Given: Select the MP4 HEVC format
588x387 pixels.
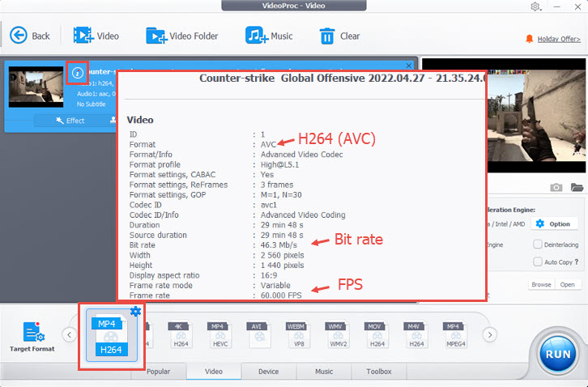Looking at the screenshot, I should point(220,335).
